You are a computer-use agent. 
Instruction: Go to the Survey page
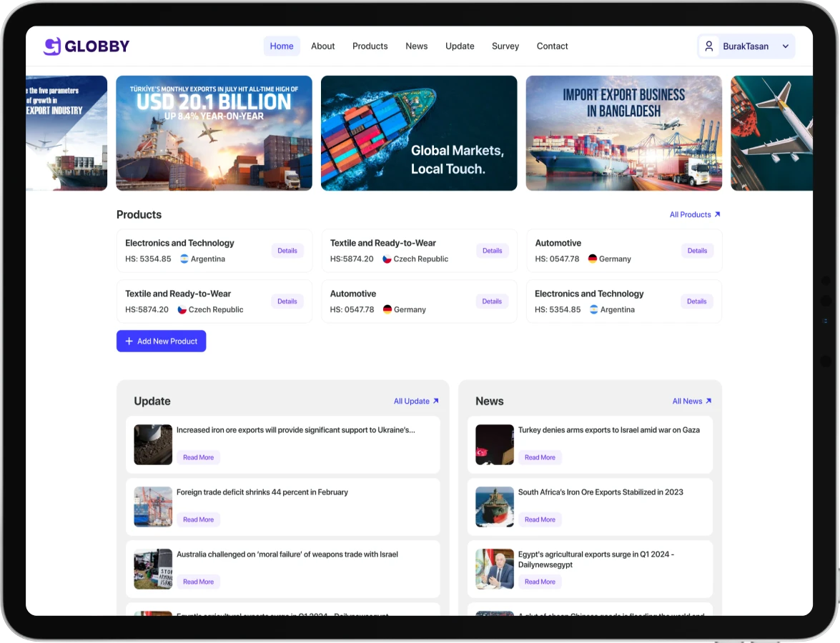[505, 46]
